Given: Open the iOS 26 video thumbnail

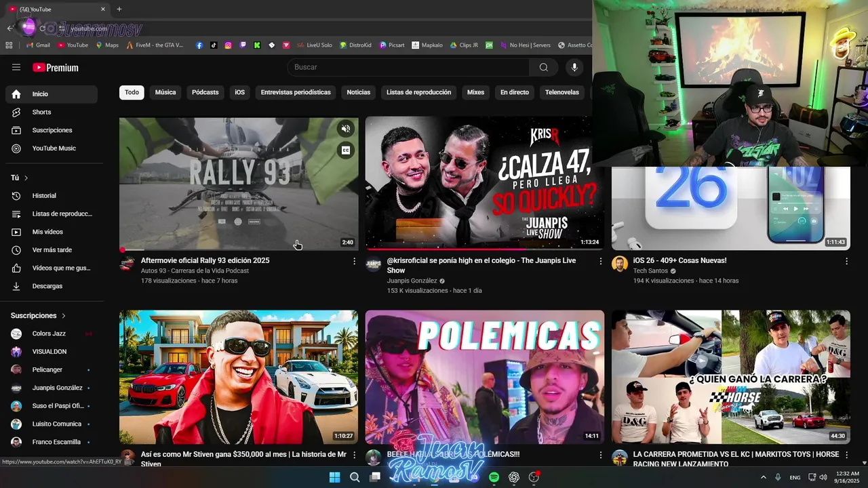Looking at the screenshot, I should pyautogui.click(x=731, y=209).
